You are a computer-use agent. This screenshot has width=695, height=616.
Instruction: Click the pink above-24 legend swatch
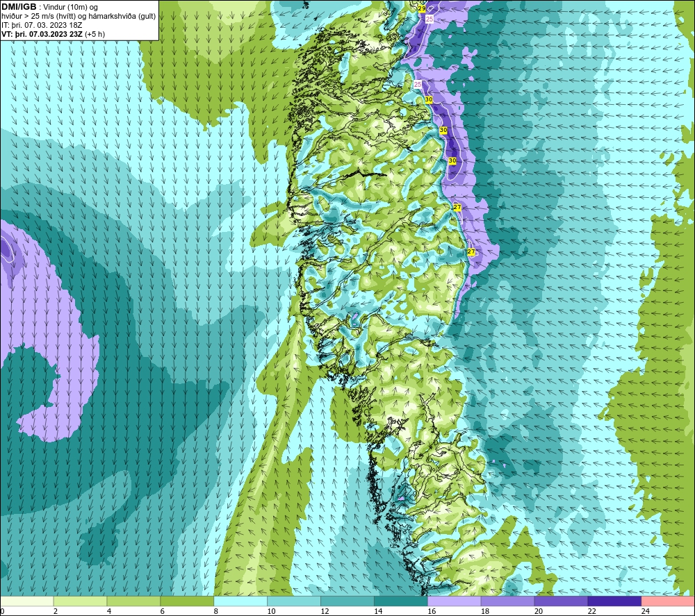pyautogui.click(x=667, y=601)
